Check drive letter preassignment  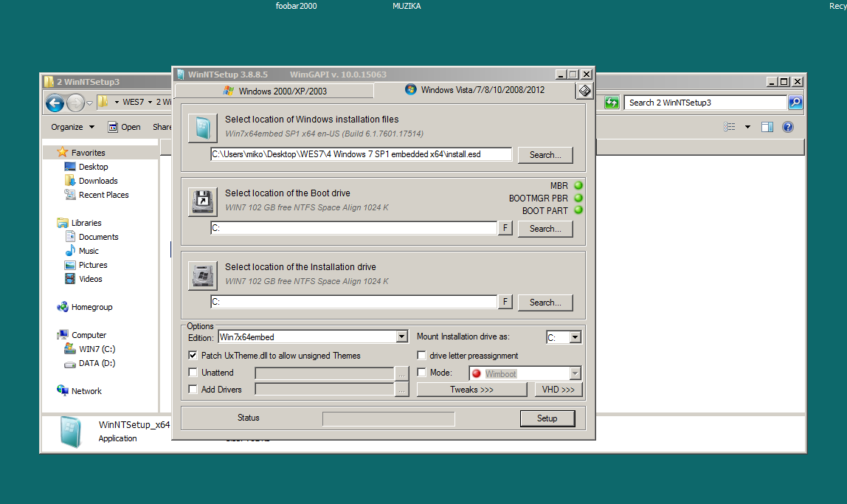coord(421,356)
